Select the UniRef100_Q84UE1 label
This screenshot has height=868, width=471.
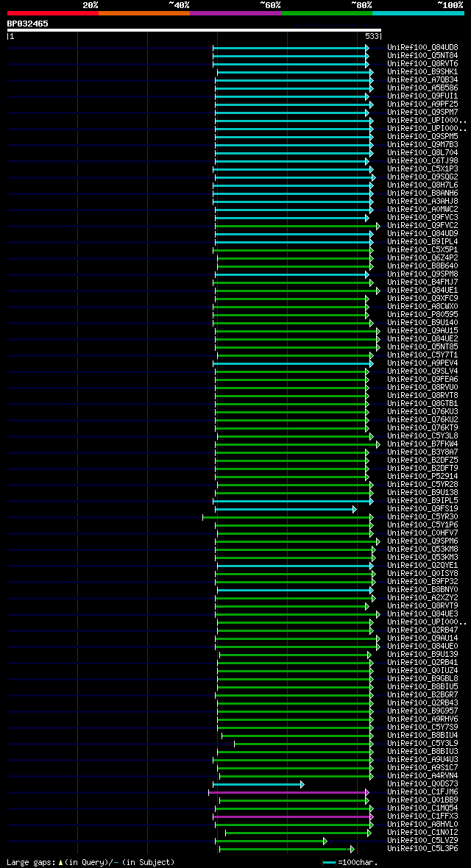[x=422, y=290]
